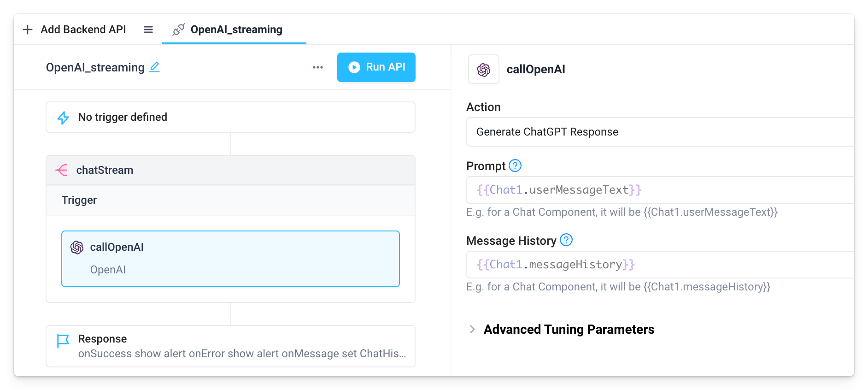Open the ellipsis options menu
Screen dimensions: 868x390
317,67
